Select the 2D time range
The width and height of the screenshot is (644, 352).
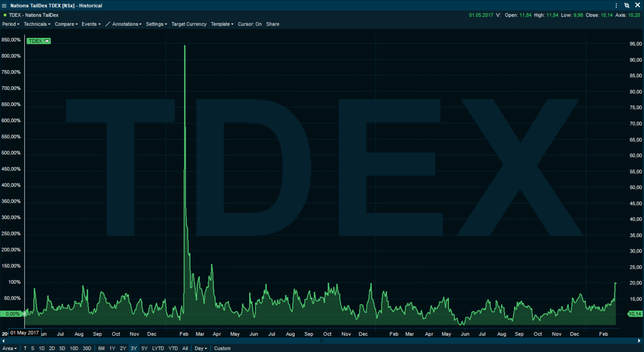click(x=52, y=348)
